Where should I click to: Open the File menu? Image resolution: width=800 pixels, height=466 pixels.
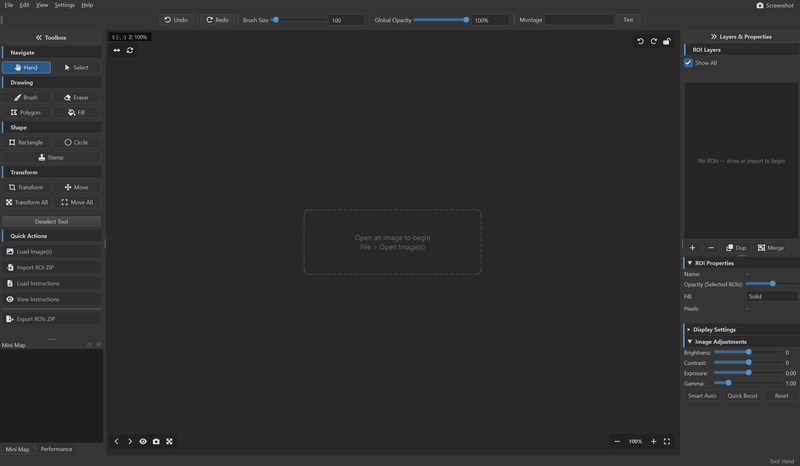8,5
